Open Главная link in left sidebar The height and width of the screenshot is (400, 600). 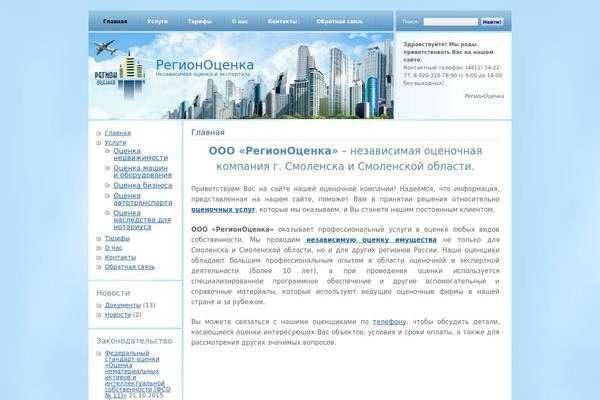118,133
